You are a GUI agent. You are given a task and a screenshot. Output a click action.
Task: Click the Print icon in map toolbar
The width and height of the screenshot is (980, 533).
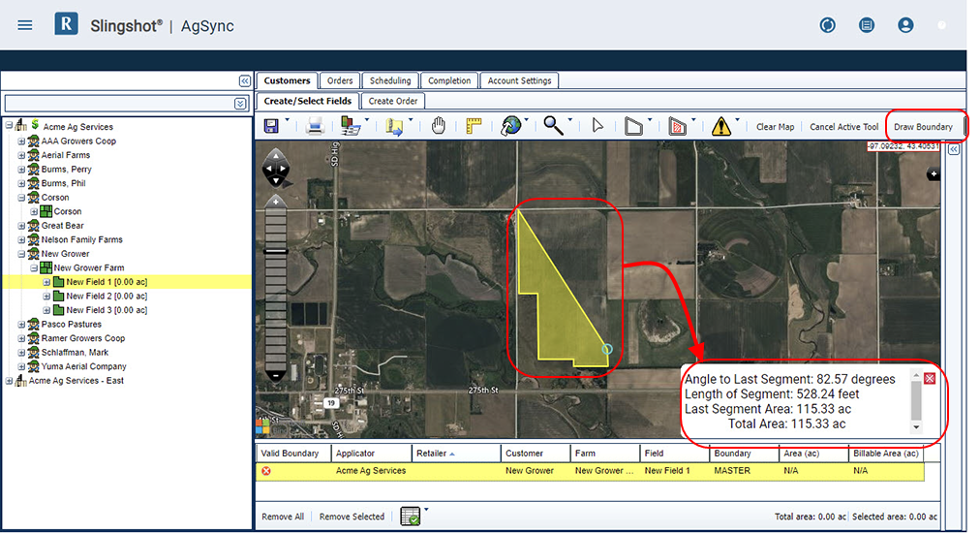(315, 126)
